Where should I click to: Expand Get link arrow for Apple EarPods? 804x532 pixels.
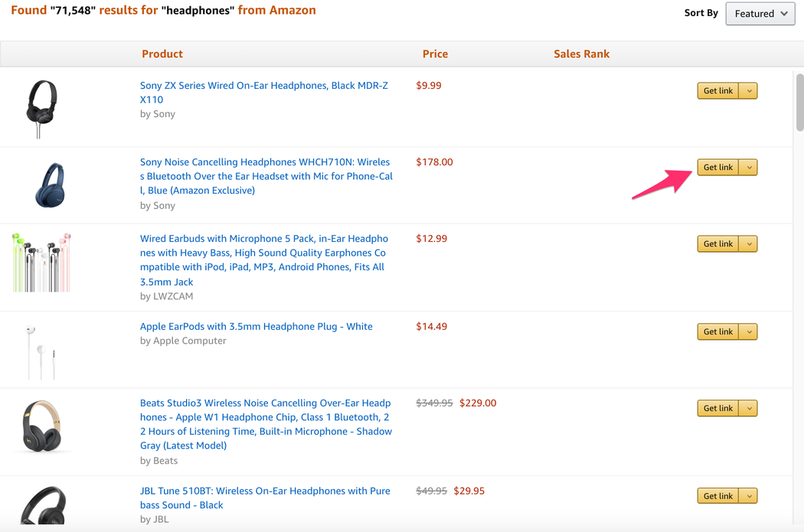[x=749, y=331]
